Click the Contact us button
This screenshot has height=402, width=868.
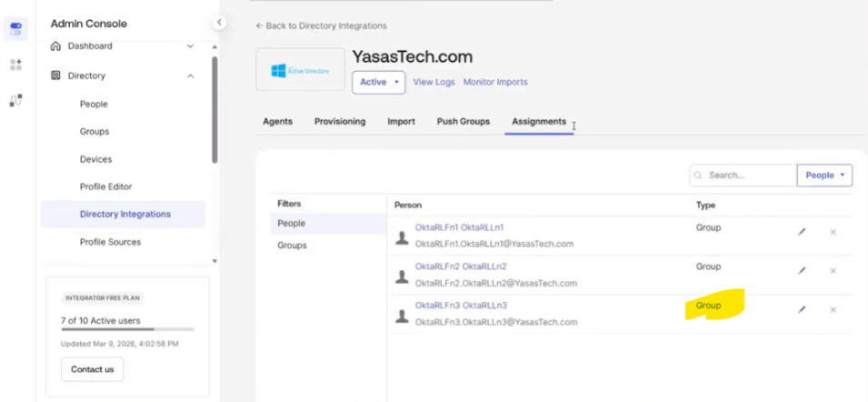coord(92,369)
